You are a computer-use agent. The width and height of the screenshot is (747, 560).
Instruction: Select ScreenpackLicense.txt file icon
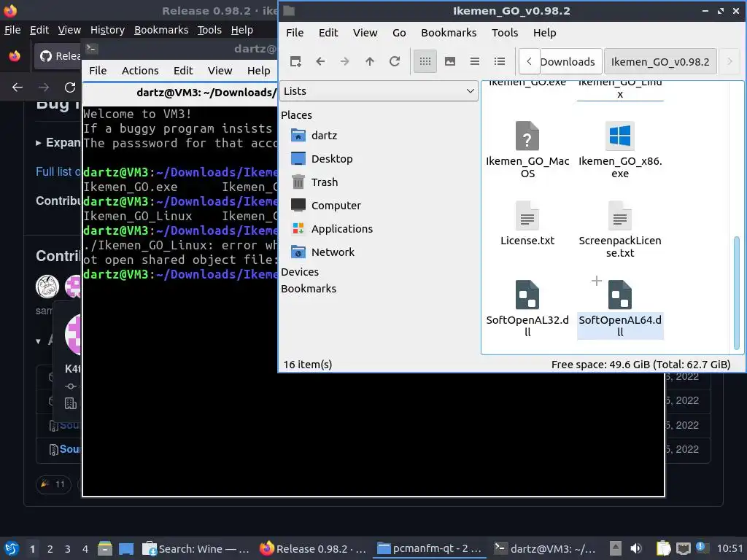point(620,216)
